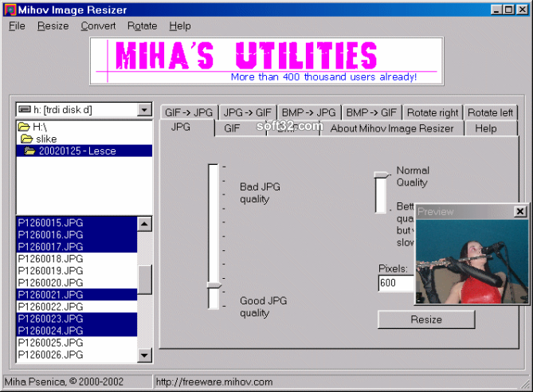Select file P1260018.JPG
The width and height of the screenshot is (533, 392).
pos(76,259)
